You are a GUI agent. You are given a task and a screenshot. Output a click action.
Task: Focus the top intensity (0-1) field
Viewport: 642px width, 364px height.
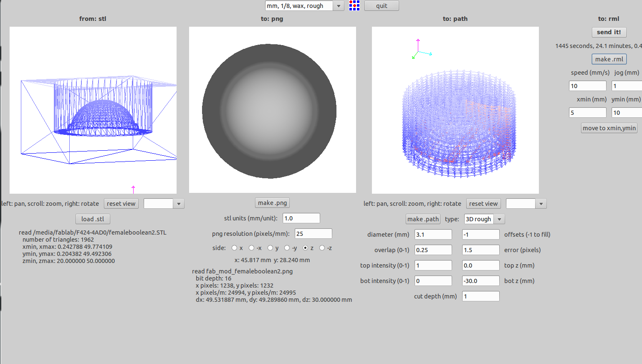433,265
